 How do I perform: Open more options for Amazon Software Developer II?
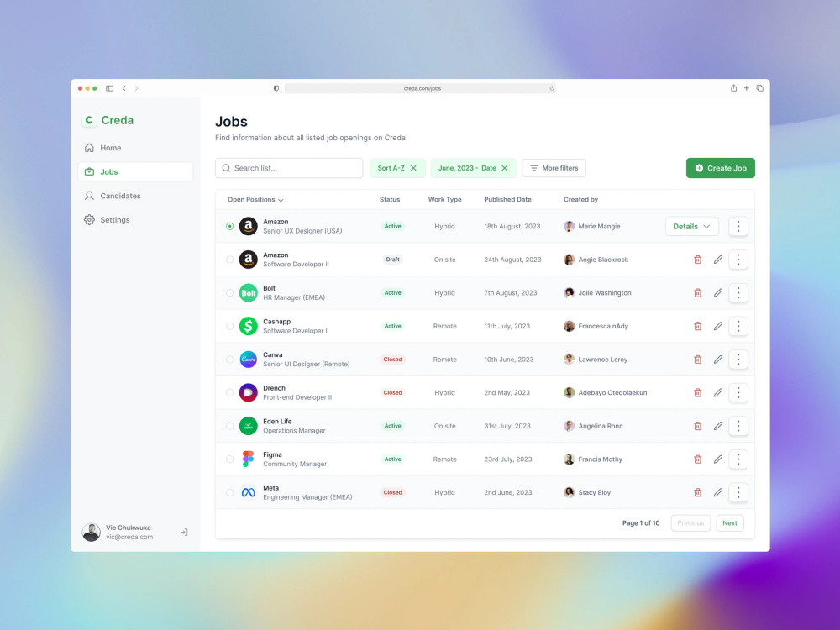pos(738,260)
